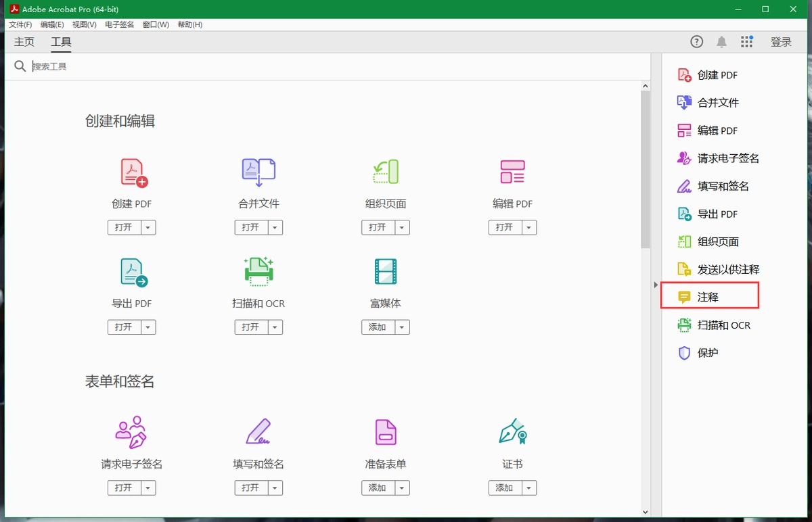Collapse the right tools pane arrow
The image size is (812, 522).
(656, 285)
